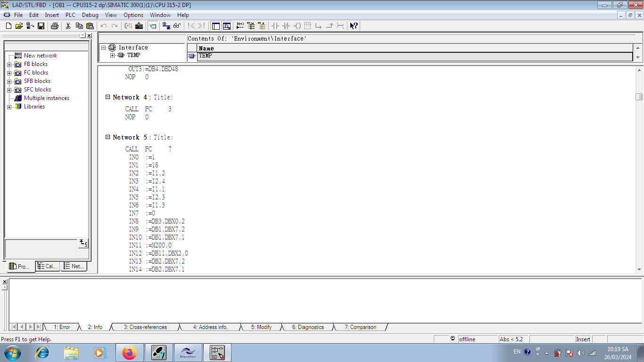Click the empty box element icon
Image resolution: width=644 pixels, height=362 pixels.
click(308, 26)
